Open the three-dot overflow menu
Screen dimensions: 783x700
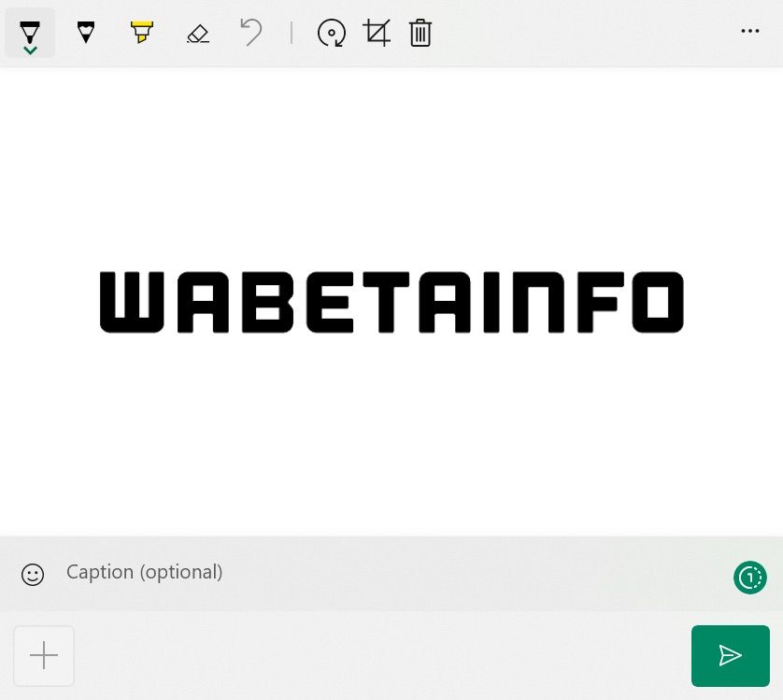click(750, 31)
